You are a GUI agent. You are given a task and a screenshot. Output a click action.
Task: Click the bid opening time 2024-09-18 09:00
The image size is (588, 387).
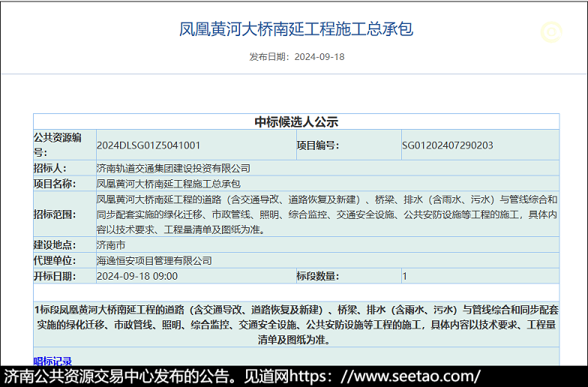(137, 276)
